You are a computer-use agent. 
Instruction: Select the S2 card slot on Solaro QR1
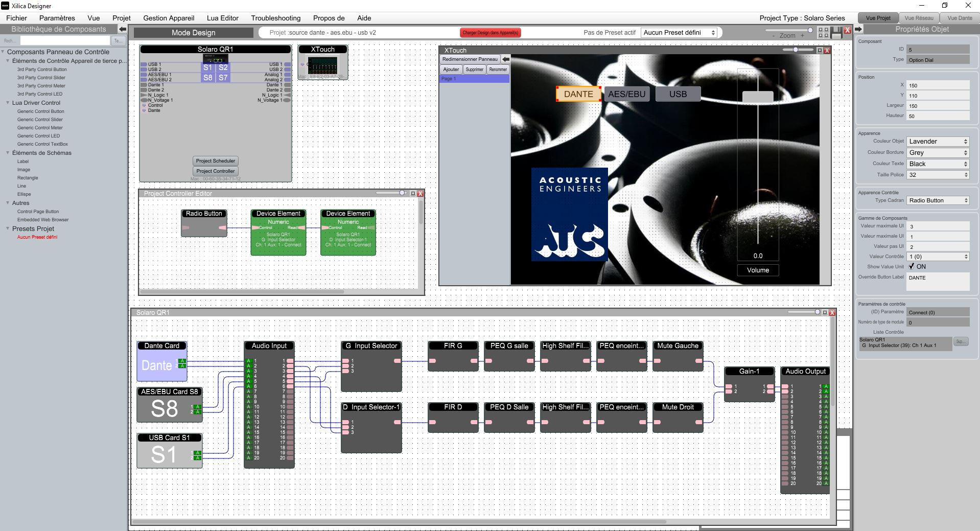pyautogui.click(x=223, y=67)
